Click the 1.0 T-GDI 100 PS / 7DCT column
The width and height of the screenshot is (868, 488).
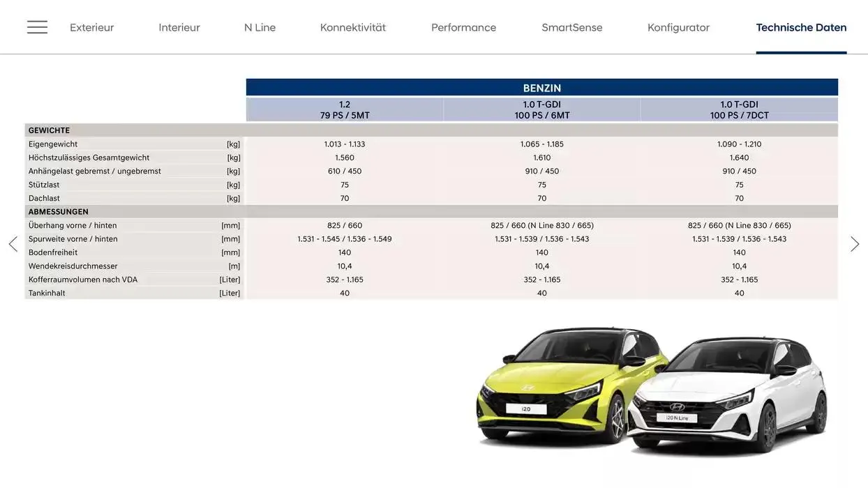[739, 109]
